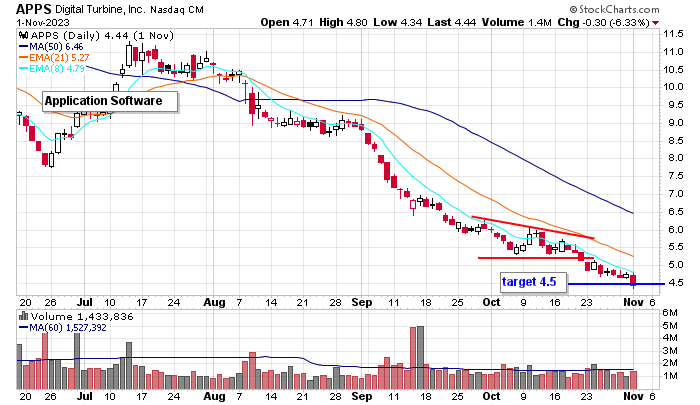Screen dimensions: 700x405
Task: Click the Nov label under the price chart
Action: [633, 302]
